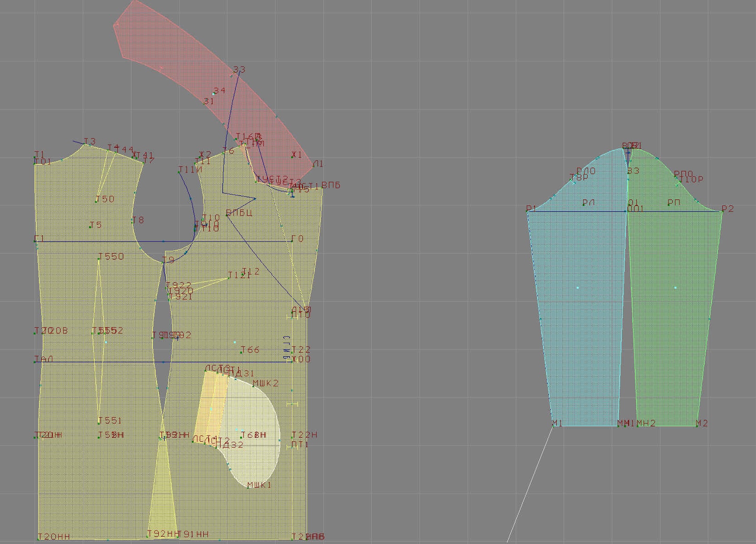Viewport: 756px width, 544px height.
Task: Click point Т550 at the back dart top
Action: (99, 259)
